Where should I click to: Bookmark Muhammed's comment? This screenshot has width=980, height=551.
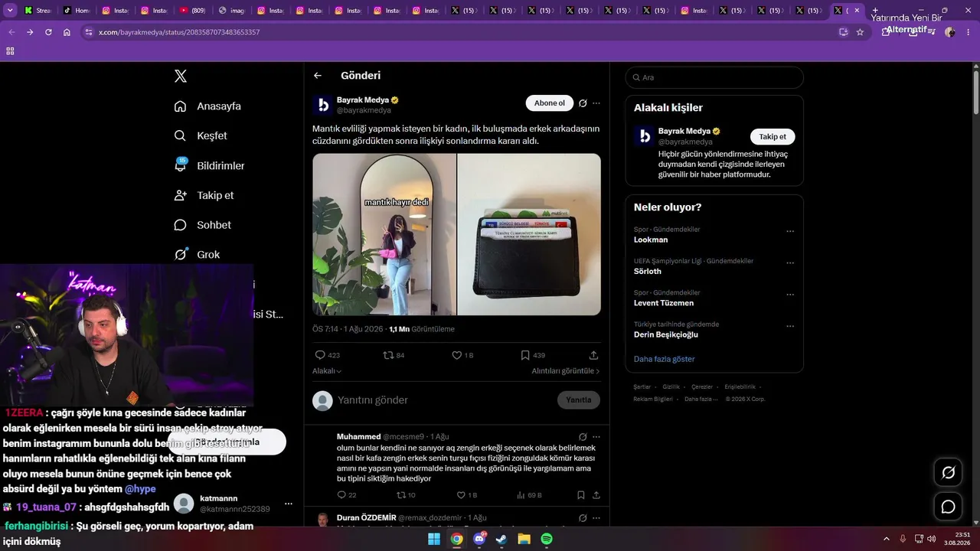[581, 495]
